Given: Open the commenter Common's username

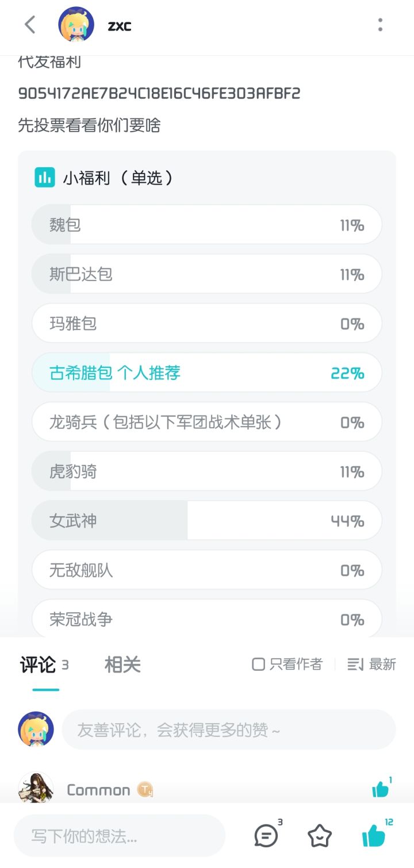Looking at the screenshot, I should 98,790.
